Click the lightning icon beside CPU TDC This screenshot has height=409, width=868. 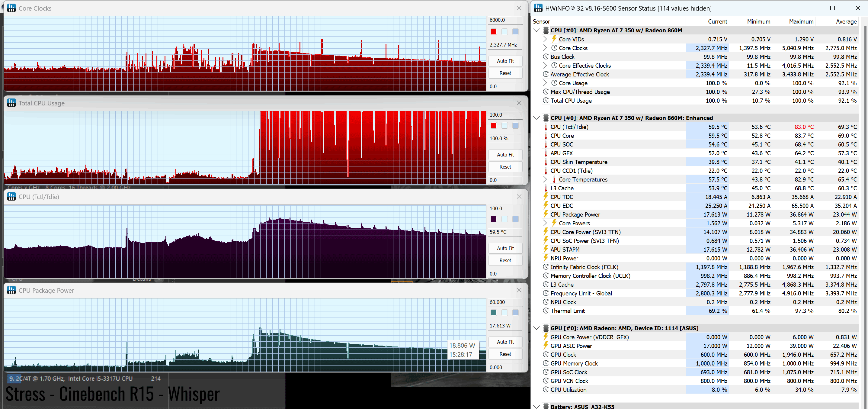click(546, 197)
